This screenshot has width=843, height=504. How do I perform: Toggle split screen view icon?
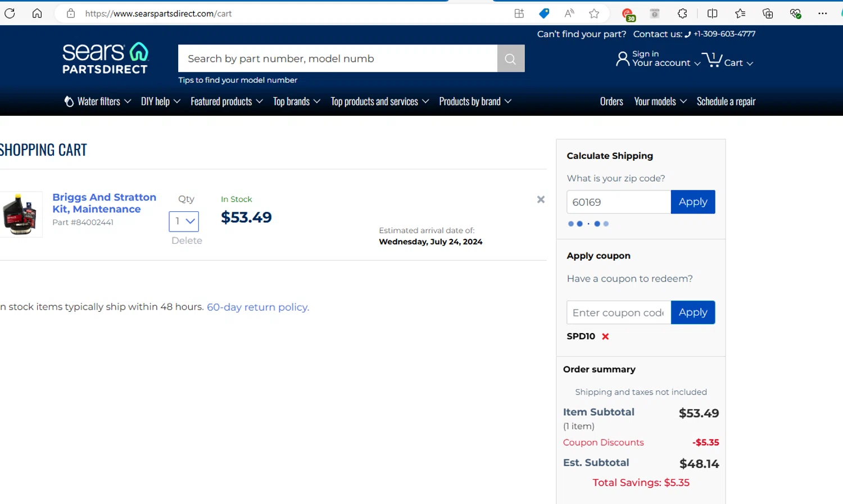coord(712,13)
